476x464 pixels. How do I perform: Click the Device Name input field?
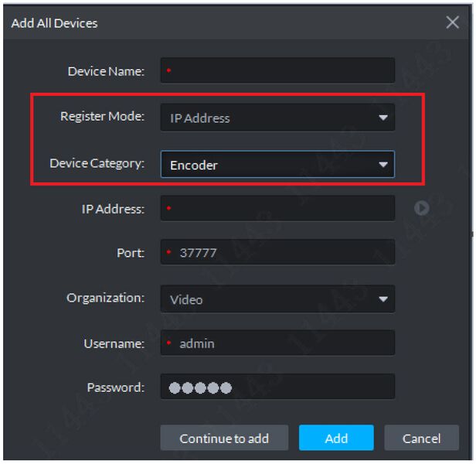click(277, 71)
